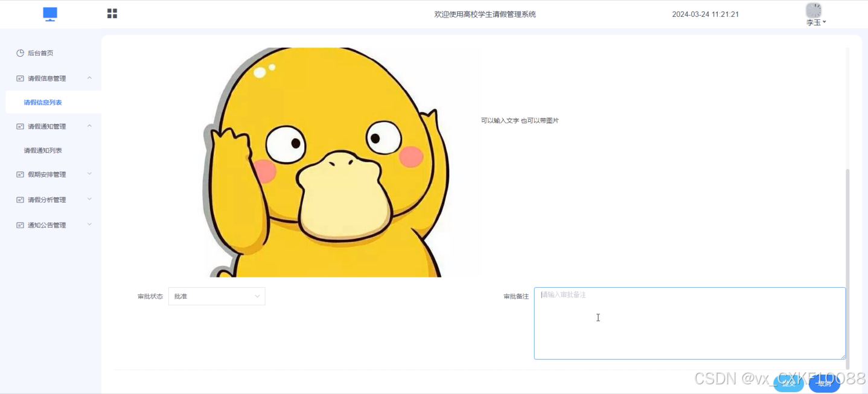Focus the 审批备注 textarea
The image size is (868, 394).
tap(690, 323)
